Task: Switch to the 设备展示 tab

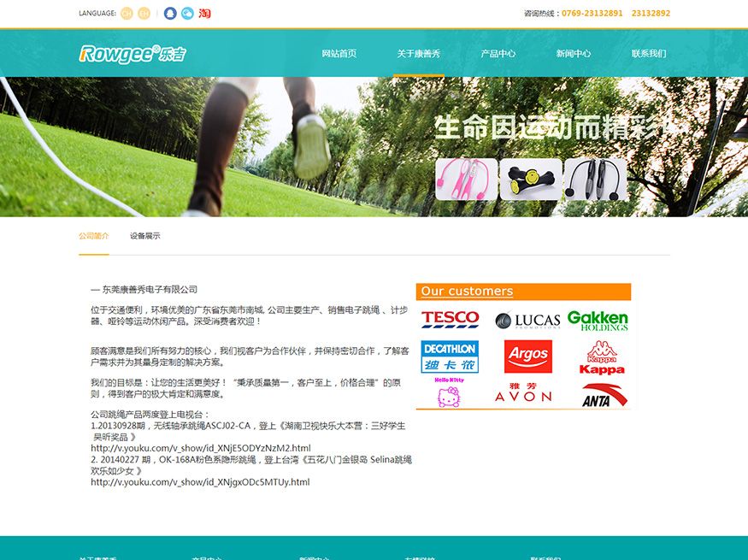Action: [x=145, y=236]
